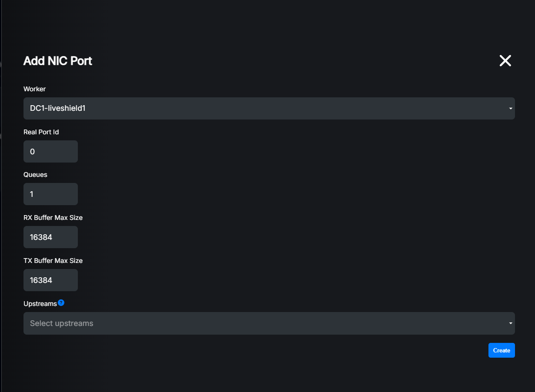
Task: Click the caret on the Upstreams selector
Action: coord(510,323)
